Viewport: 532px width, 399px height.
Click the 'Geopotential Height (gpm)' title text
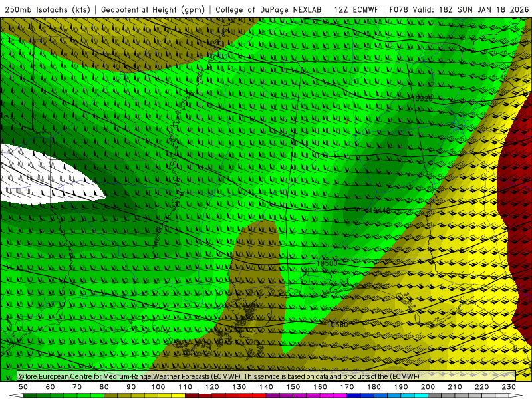point(153,9)
